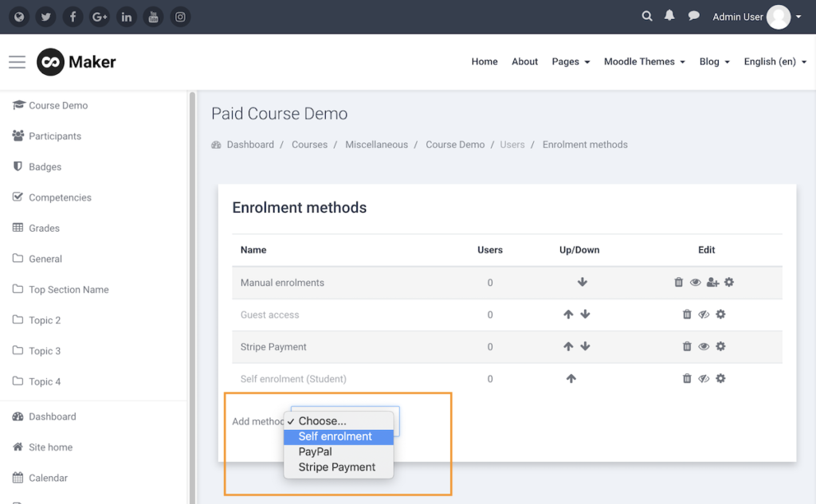The width and height of the screenshot is (816, 504).
Task: Click the notifications bell icon
Action: [x=669, y=15]
